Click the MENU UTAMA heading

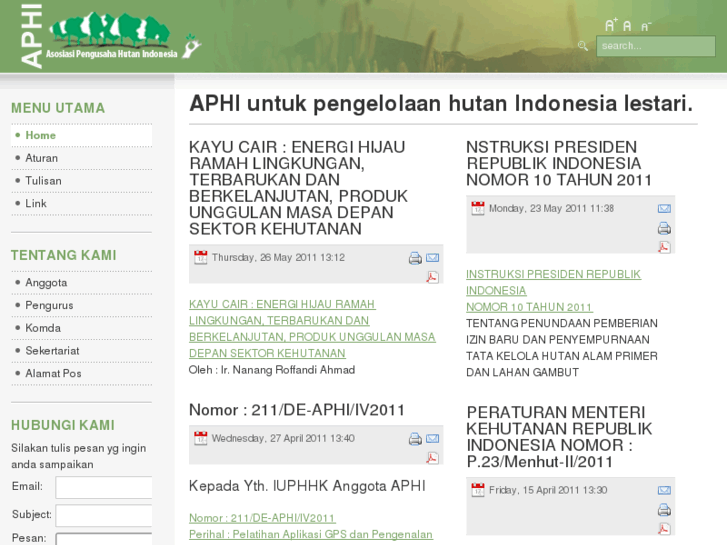coord(58,108)
